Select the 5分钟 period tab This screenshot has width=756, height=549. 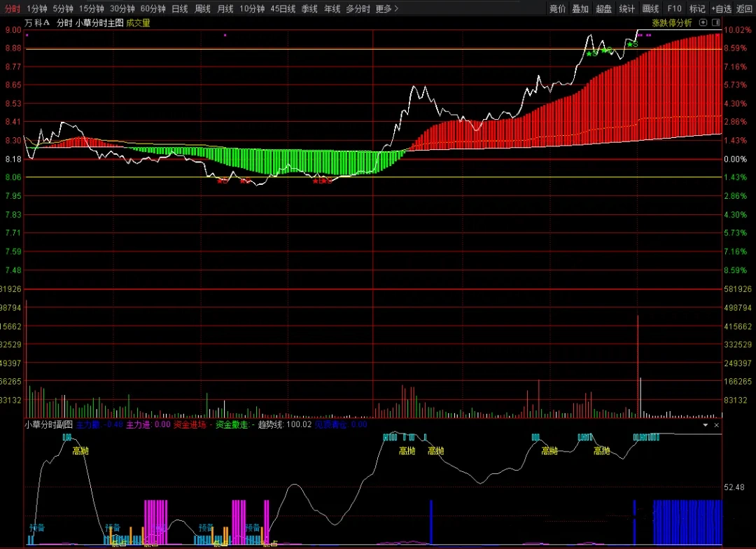pos(63,9)
